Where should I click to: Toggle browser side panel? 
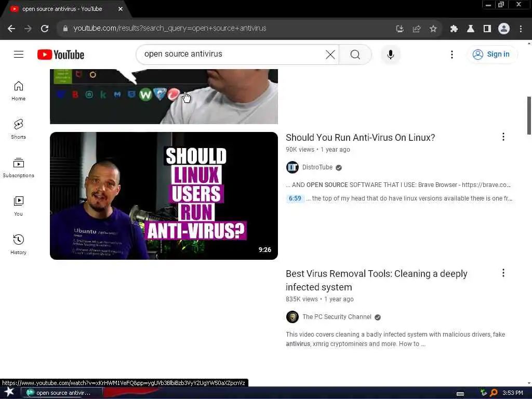pyautogui.click(x=487, y=29)
